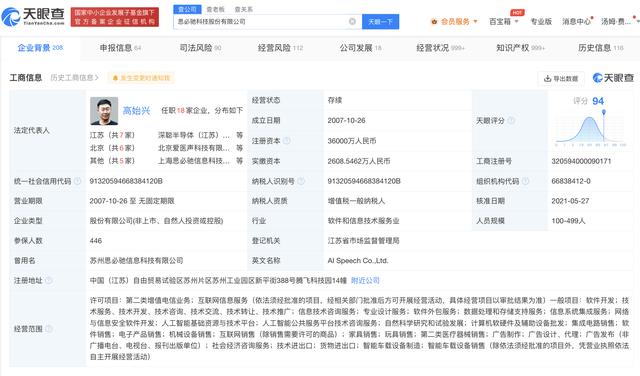The height and width of the screenshot is (376, 640).
Task: Click 江苏（共7家） region entry
Action: pos(112,135)
